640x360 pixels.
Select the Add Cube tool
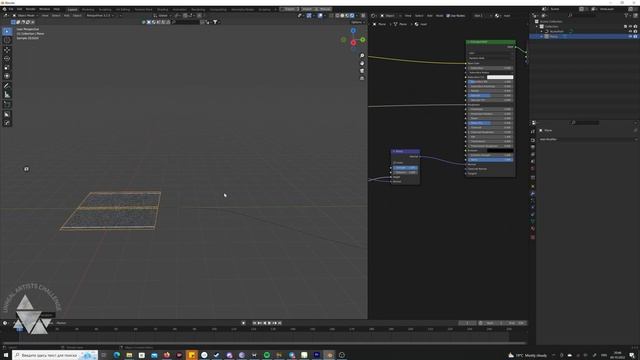(x=7, y=104)
